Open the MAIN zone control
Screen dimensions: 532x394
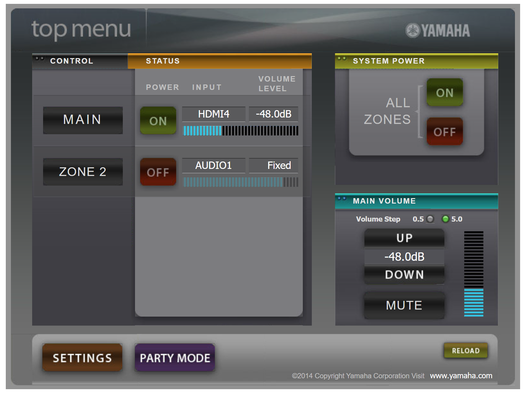click(x=83, y=120)
